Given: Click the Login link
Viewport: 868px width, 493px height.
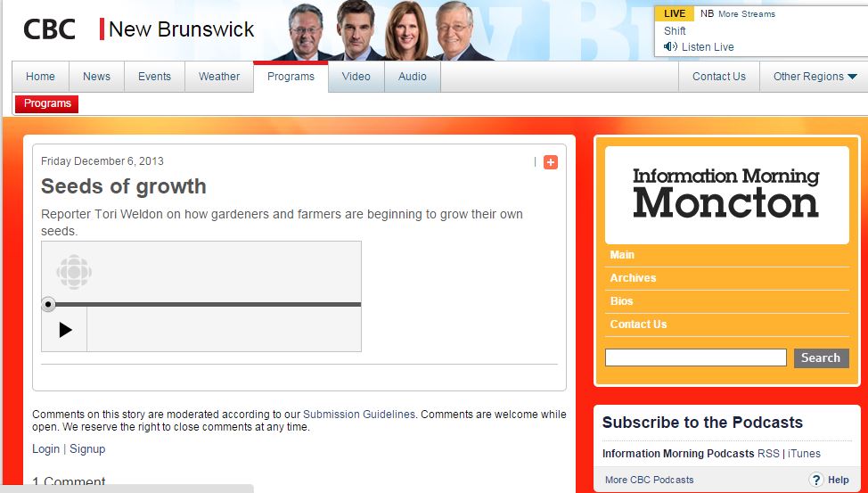Looking at the screenshot, I should (x=46, y=448).
